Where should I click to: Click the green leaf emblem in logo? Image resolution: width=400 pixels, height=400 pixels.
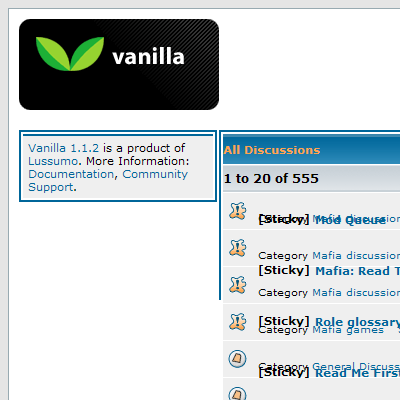coord(70,54)
